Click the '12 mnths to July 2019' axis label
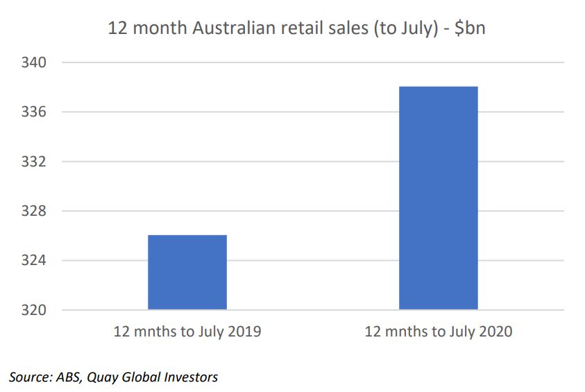This screenshot has height=392, width=585. 187,332
